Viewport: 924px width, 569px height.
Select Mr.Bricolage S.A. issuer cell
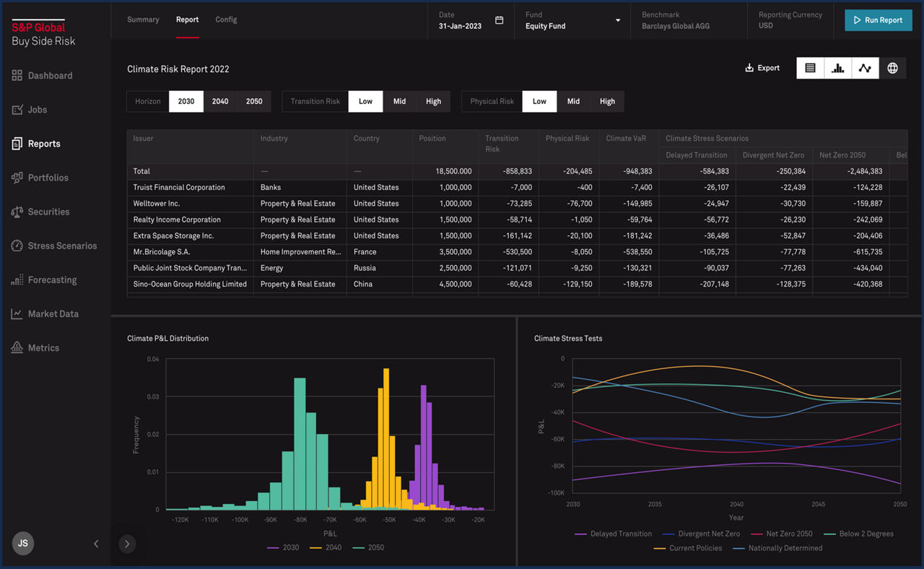click(191, 252)
